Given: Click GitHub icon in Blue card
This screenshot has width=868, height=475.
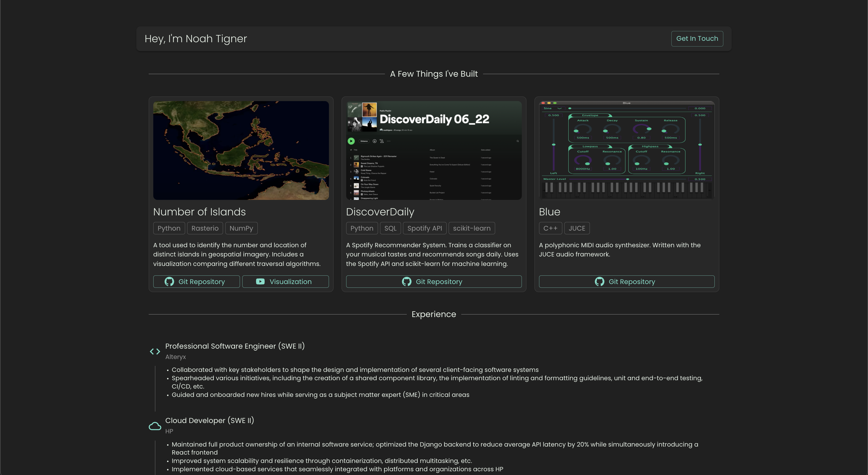Looking at the screenshot, I should pyautogui.click(x=599, y=281).
